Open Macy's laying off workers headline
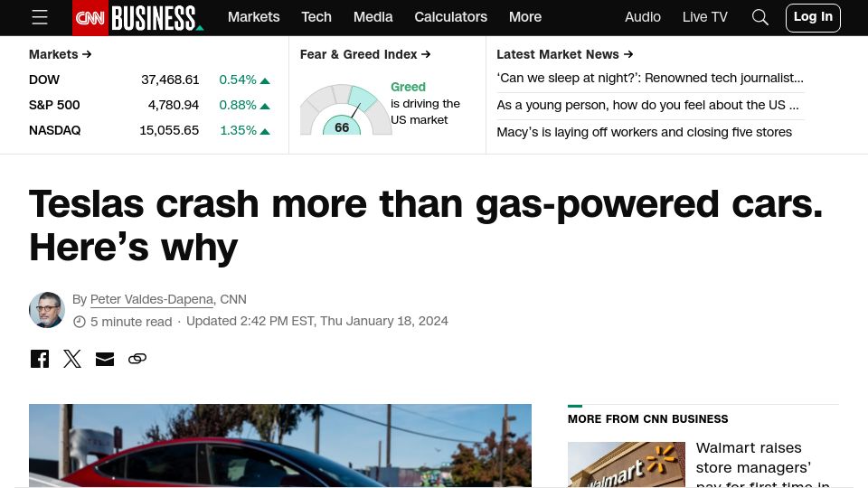This screenshot has height=488, width=868. pos(645,132)
